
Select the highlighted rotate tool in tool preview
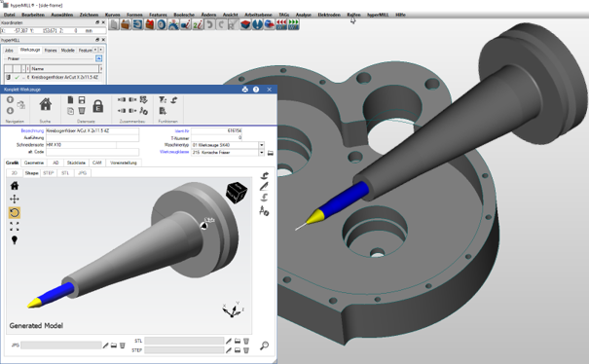[15, 212]
